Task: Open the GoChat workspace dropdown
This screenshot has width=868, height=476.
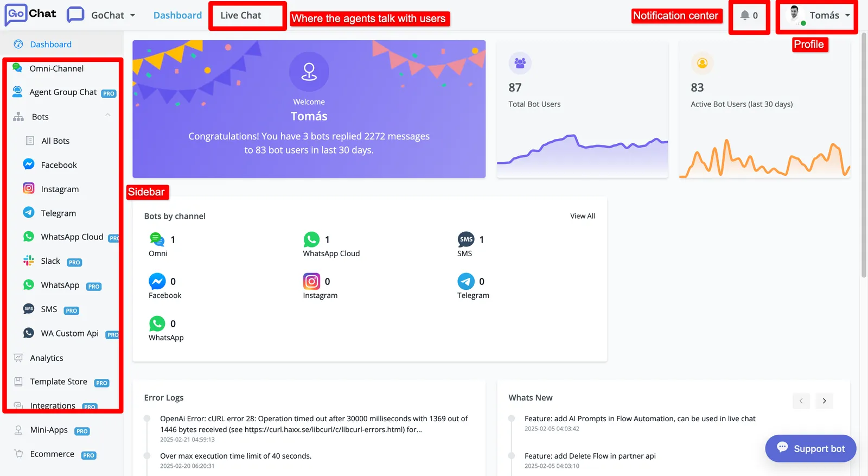Action: 101,15
